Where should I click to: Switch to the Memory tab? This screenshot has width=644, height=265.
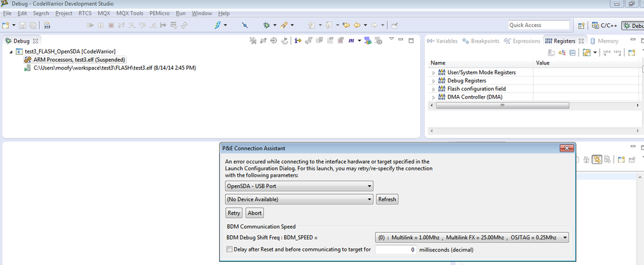click(x=605, y=41)
